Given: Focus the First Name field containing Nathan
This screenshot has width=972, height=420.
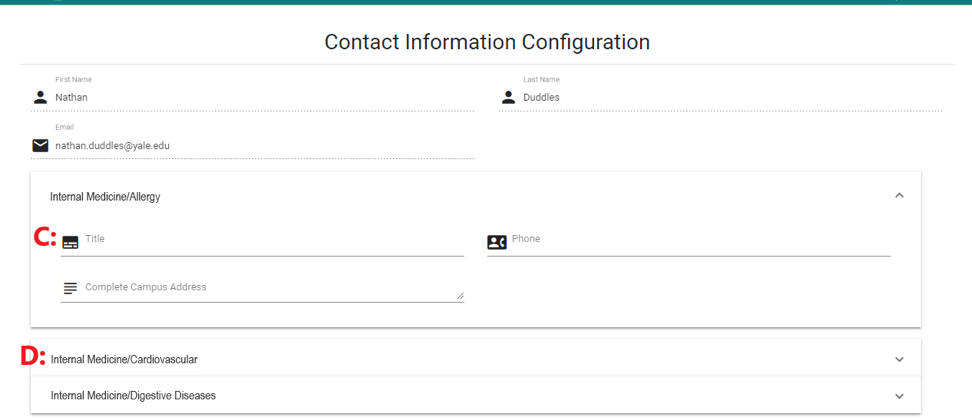Looking at the screenshot, I should [x=260, y=98].
